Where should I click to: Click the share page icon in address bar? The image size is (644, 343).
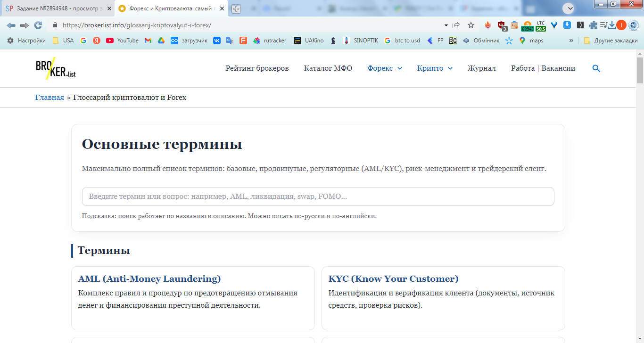click(456, 25)
